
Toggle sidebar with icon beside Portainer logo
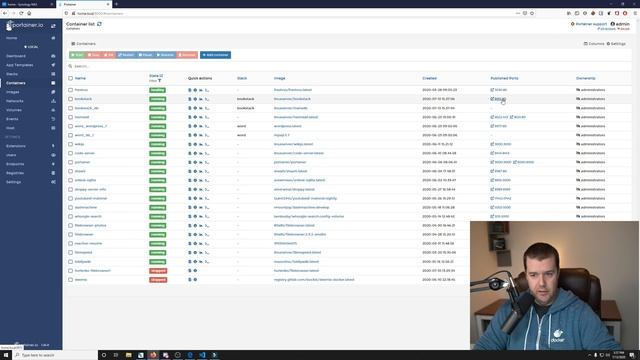(x=53, y=26)
